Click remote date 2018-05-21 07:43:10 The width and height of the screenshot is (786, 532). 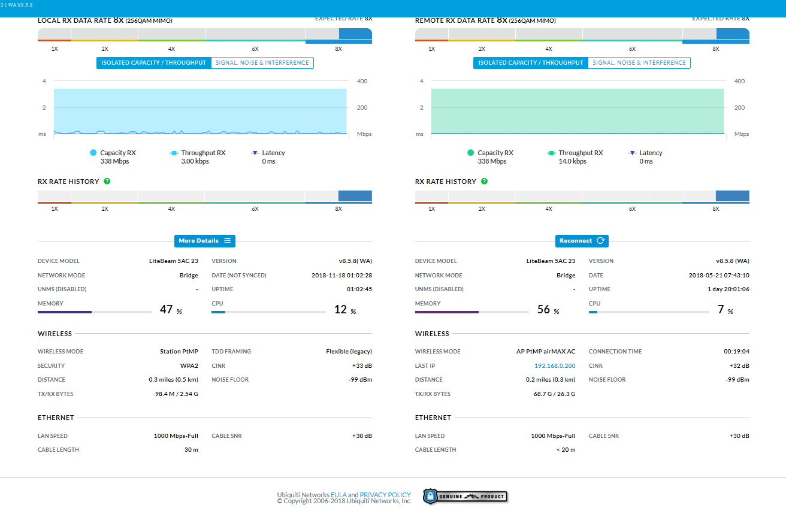[x=719, y=276]
